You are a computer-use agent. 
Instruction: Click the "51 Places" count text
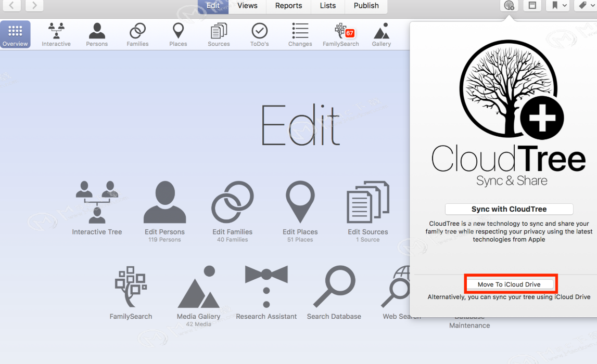click(x=300, y=240)
